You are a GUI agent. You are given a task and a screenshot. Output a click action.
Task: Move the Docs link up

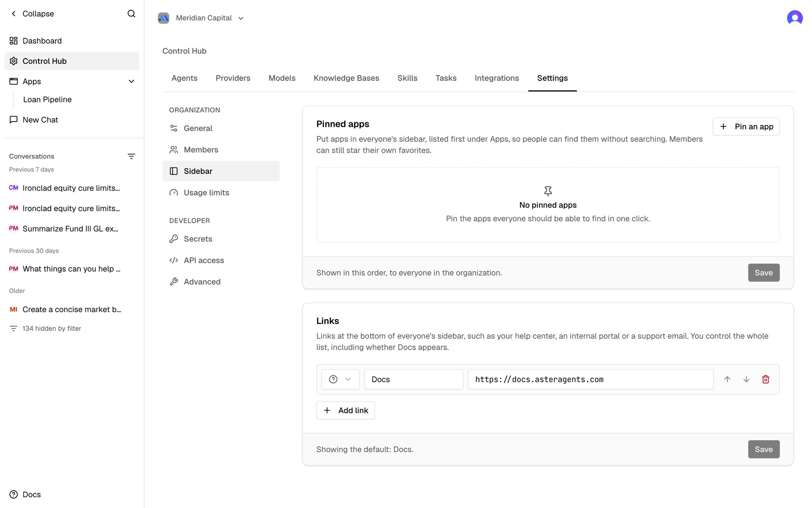pyautogui.click(x=727, y=379)
